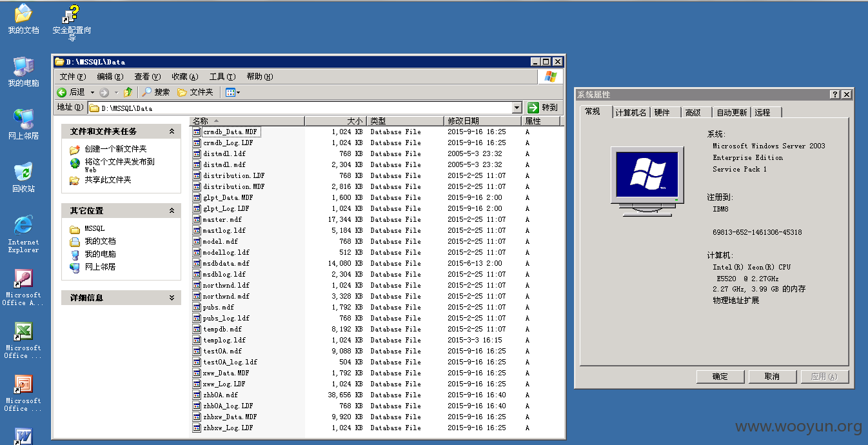Click the 搜索 search toolbar button
868x445 pixels.
(156, 92)
